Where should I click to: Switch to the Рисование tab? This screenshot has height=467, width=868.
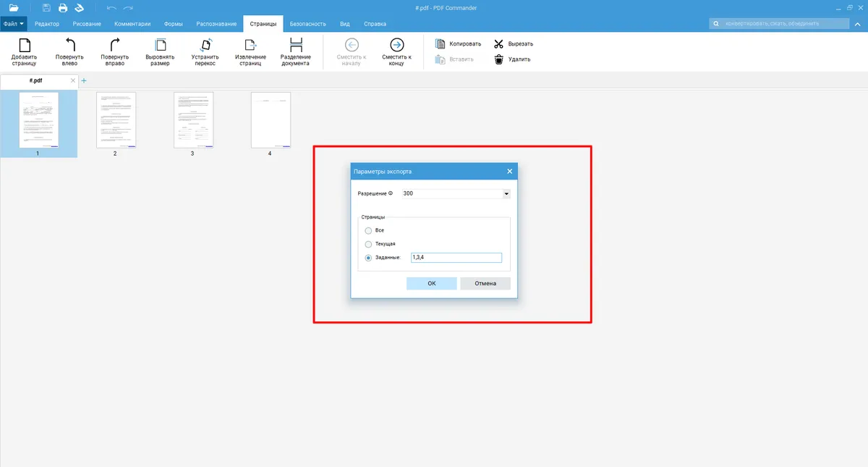pos(87,24)
